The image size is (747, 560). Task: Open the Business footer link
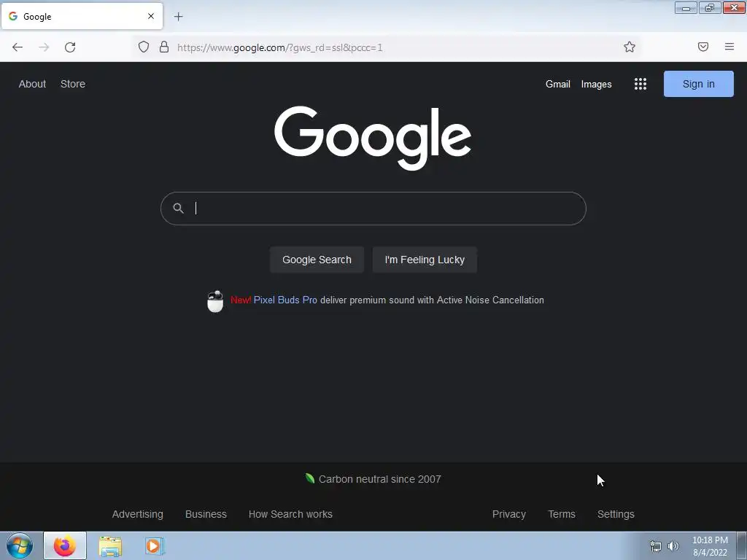pos(206,514)
